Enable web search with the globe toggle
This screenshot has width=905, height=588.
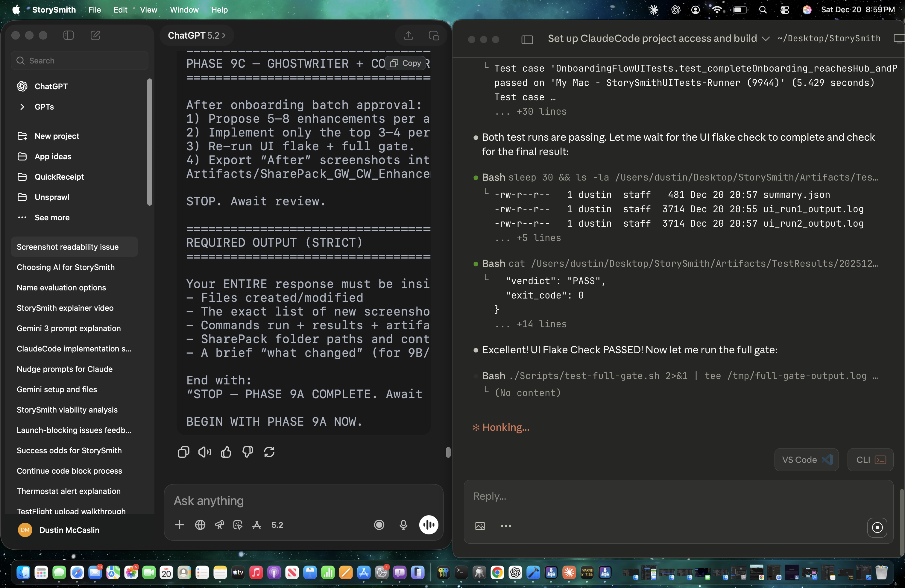click(200, 525)
